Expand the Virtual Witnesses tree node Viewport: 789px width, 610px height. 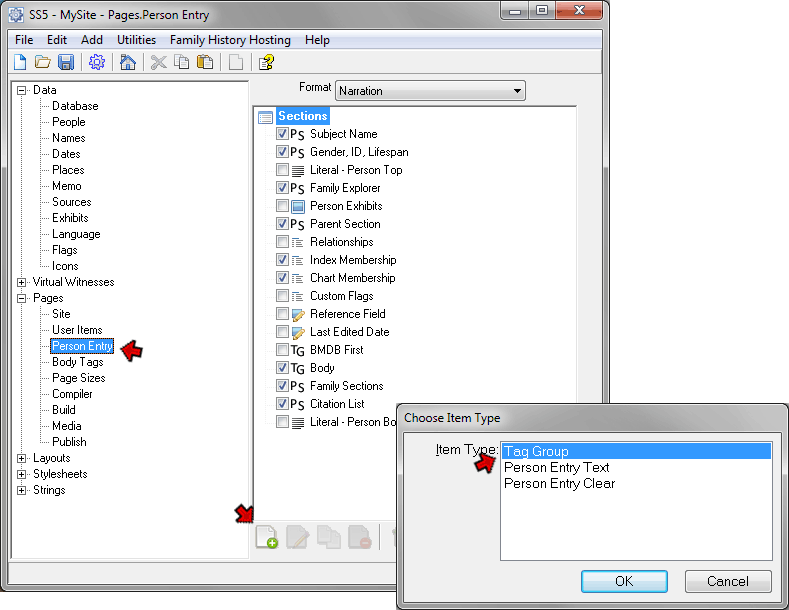(22, 282)
